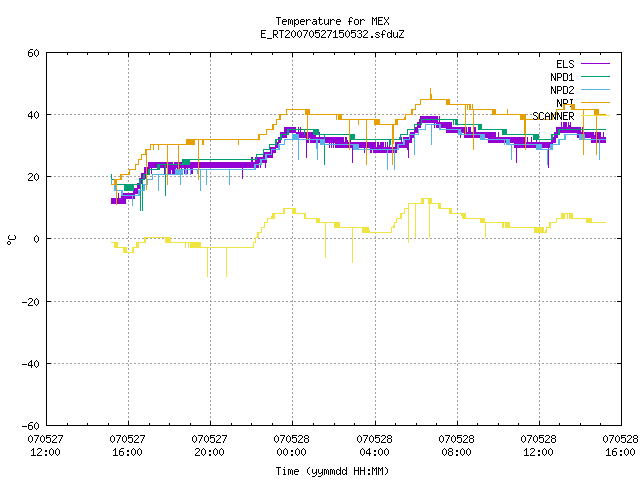640x480 pixels.
Task: Click the x-axis tick label '070528 04:00'
Action: 374,446
